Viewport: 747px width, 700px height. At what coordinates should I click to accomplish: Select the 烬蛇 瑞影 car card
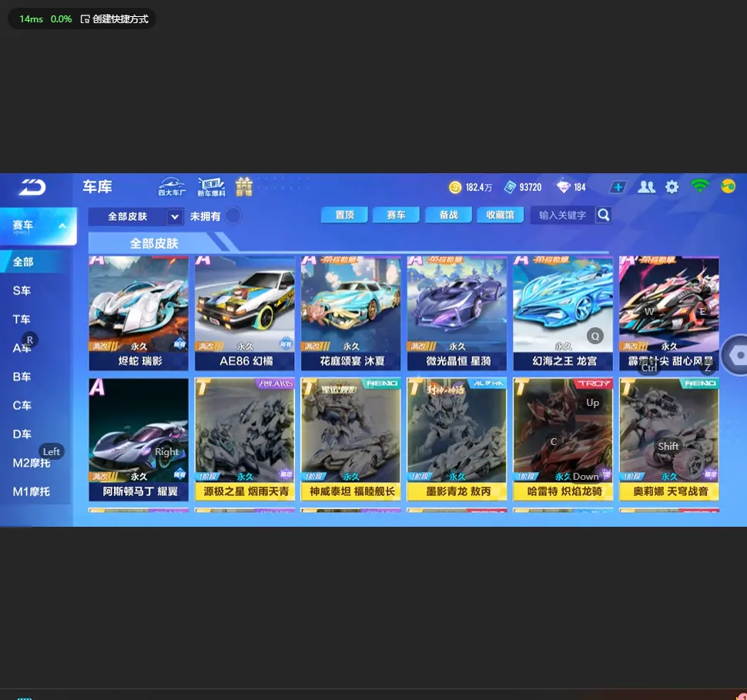click(x=139, y=313)
